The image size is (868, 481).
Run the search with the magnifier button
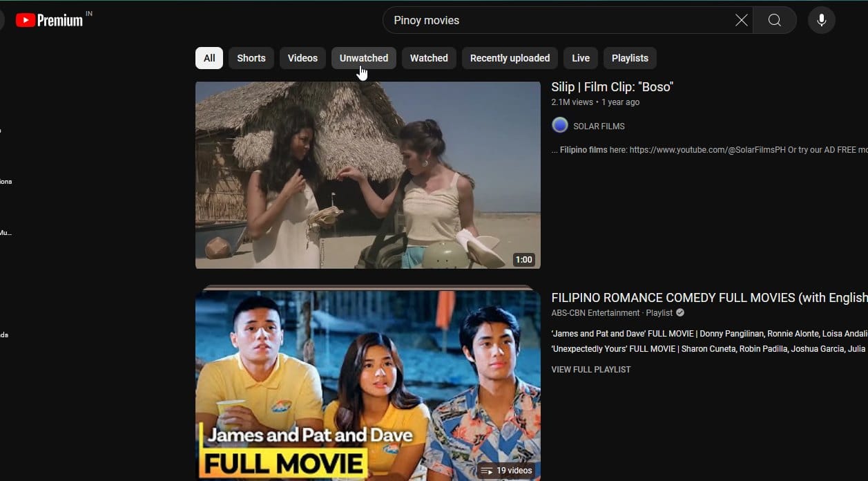(x=775, y=20)
